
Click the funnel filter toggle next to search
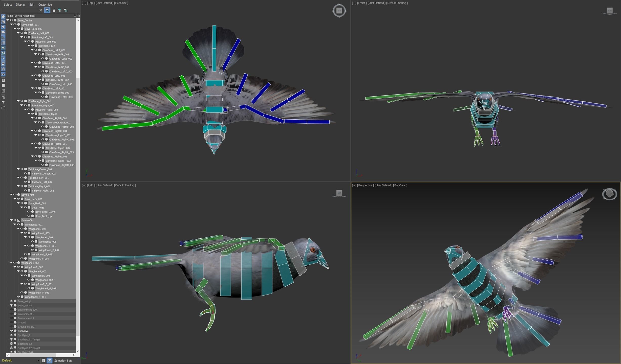tap(47, 10)
